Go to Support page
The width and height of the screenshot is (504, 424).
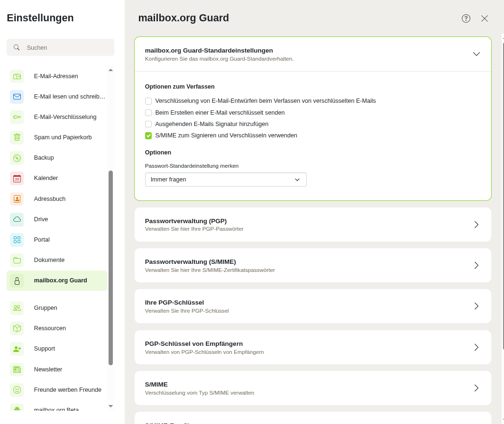click(57, 349)
